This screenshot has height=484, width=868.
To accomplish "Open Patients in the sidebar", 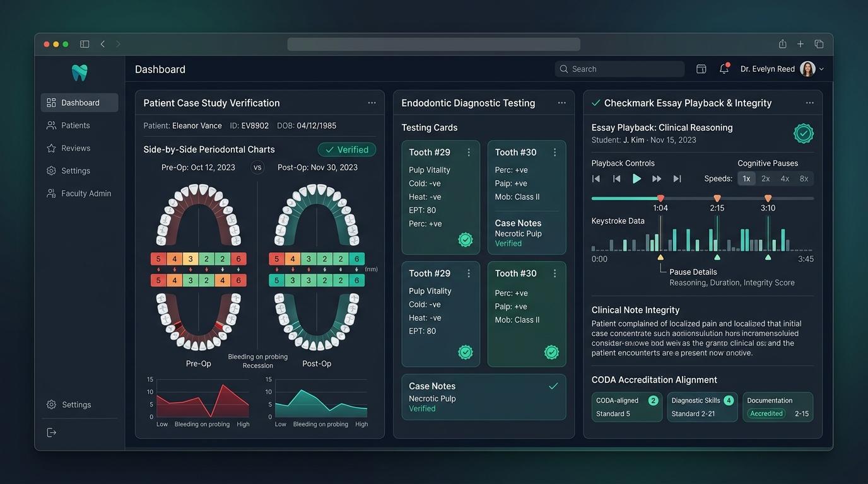I will click(79, 125).
